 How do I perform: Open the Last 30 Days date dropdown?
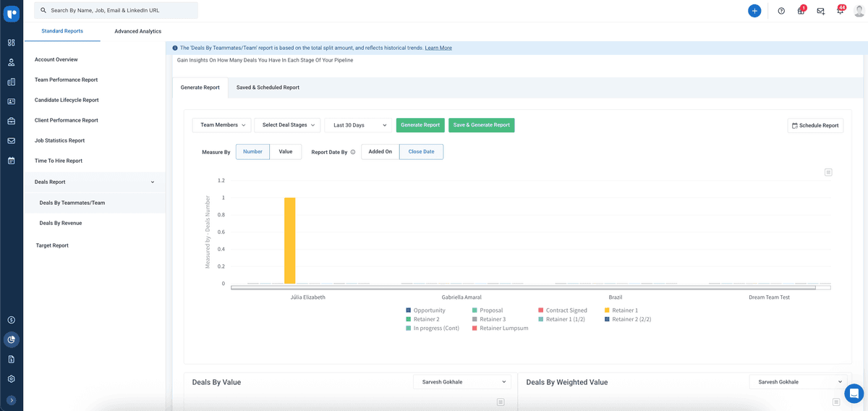(358, 125)
